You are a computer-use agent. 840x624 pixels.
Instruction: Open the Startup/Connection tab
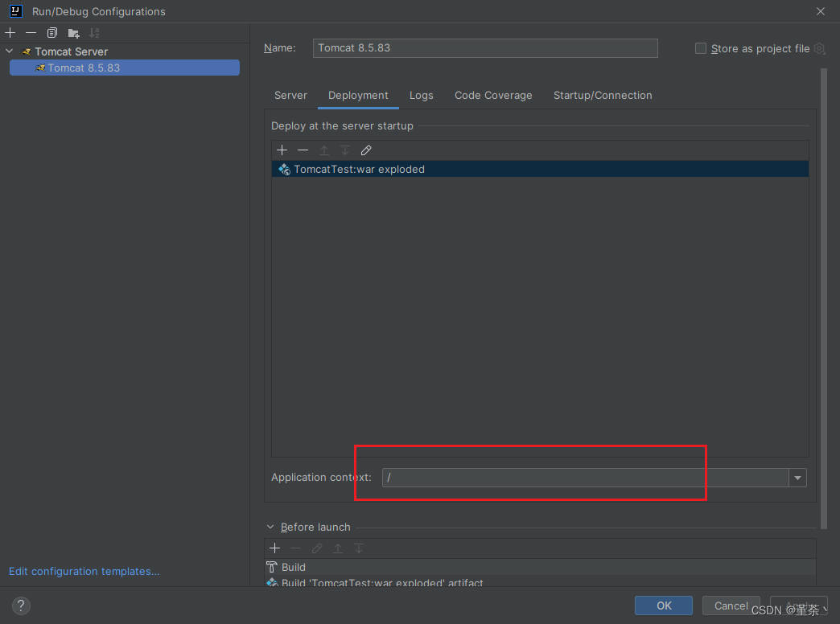(x=603, y=96)
